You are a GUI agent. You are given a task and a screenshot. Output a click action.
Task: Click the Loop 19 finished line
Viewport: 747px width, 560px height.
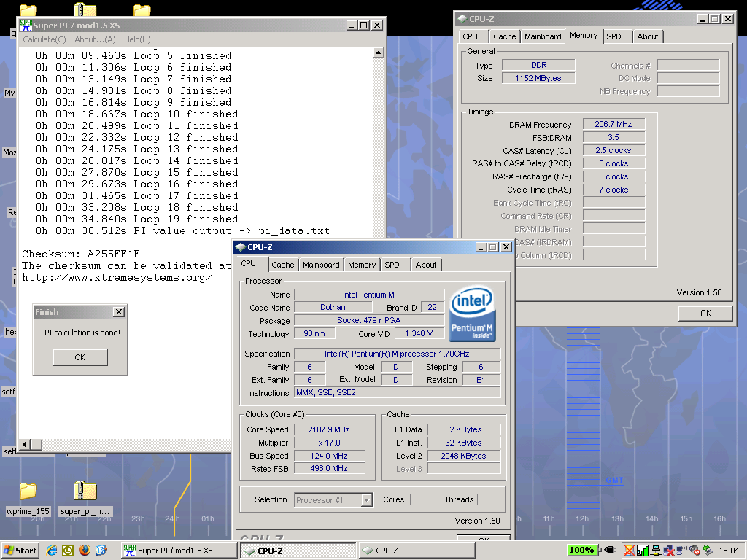[x=136, y=219]
